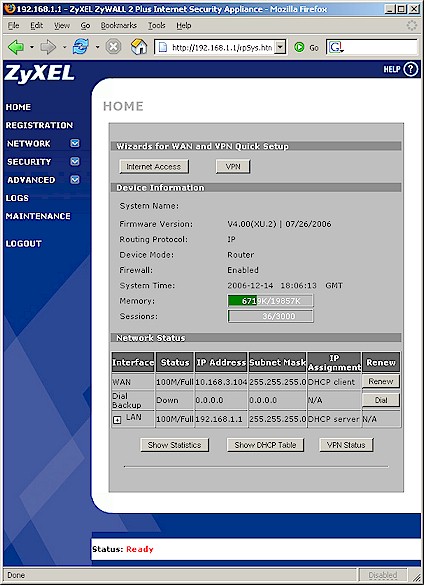
Task: Open NETWORK in the sidebar
Action: pyautogui.click(x=29, y=144)
